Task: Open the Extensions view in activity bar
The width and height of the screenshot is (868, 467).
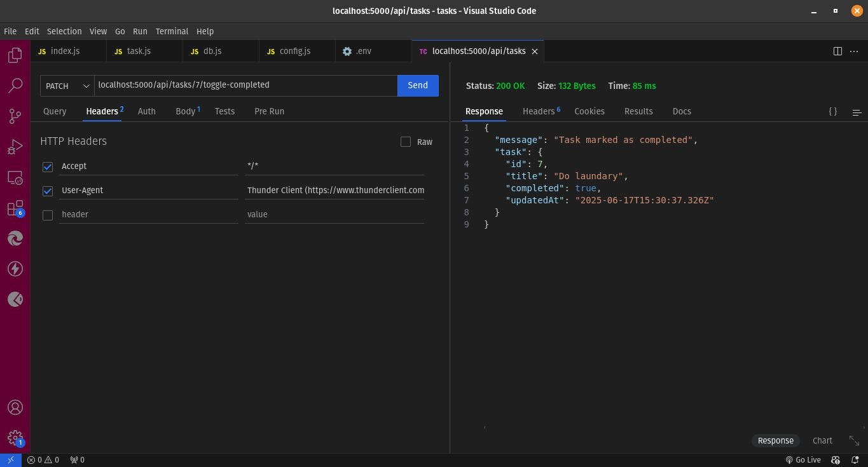Action: [15, 208]
